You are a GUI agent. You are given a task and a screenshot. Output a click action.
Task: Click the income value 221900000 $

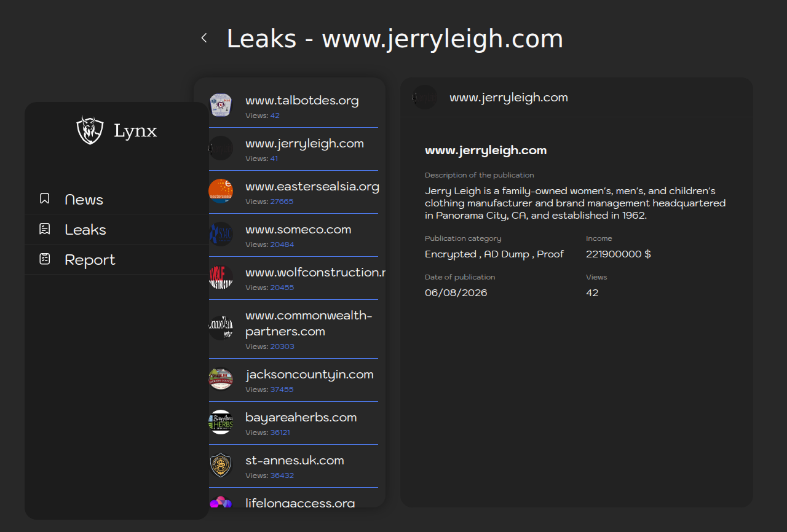(x=619, y=254)
